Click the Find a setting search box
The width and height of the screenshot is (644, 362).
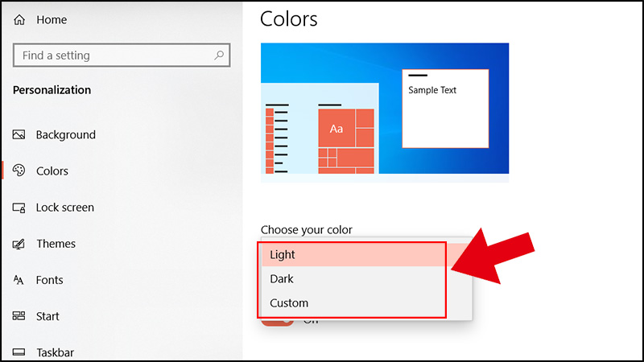113,56
